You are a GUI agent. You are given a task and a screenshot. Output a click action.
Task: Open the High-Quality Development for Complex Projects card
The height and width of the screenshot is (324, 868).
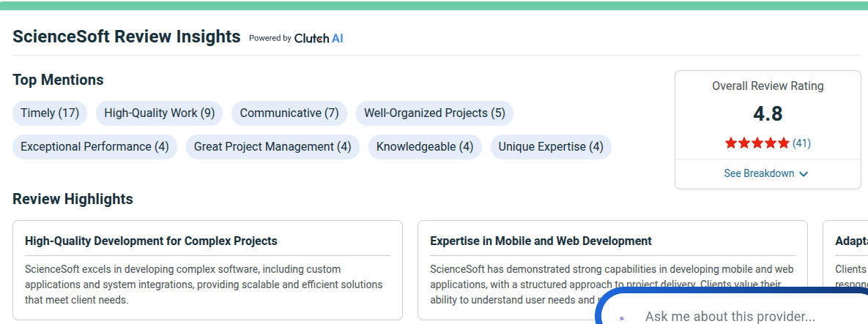(x=207, y=270)
